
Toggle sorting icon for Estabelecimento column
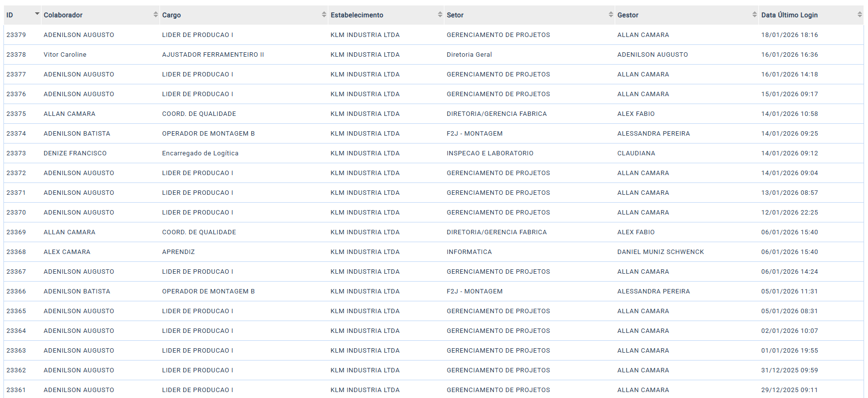(440, 15)
